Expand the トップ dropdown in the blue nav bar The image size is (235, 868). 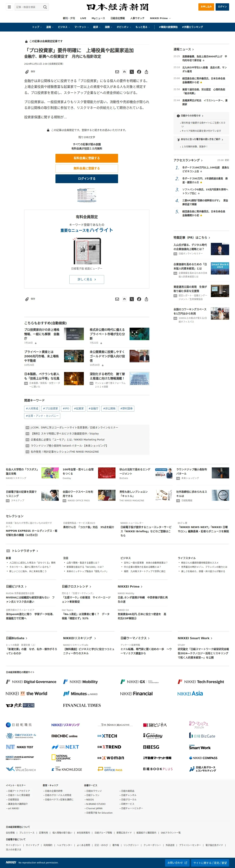(x=37, y=27)
